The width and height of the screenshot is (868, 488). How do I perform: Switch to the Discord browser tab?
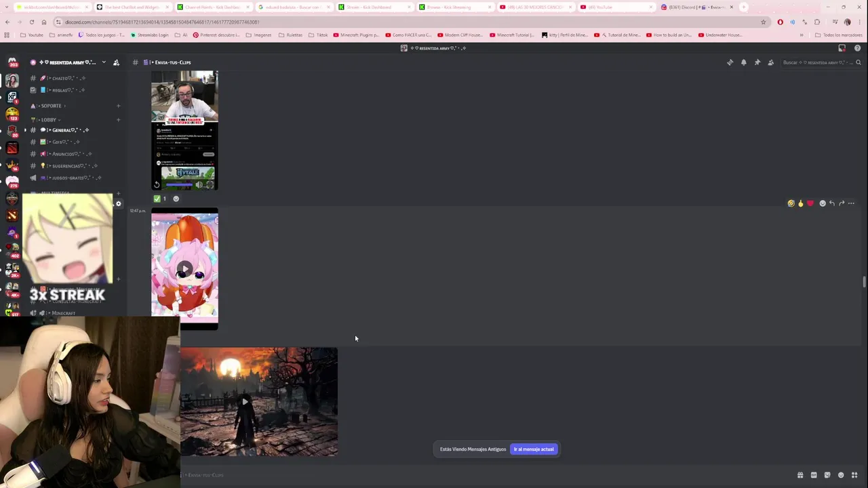(x=697, y=7)
